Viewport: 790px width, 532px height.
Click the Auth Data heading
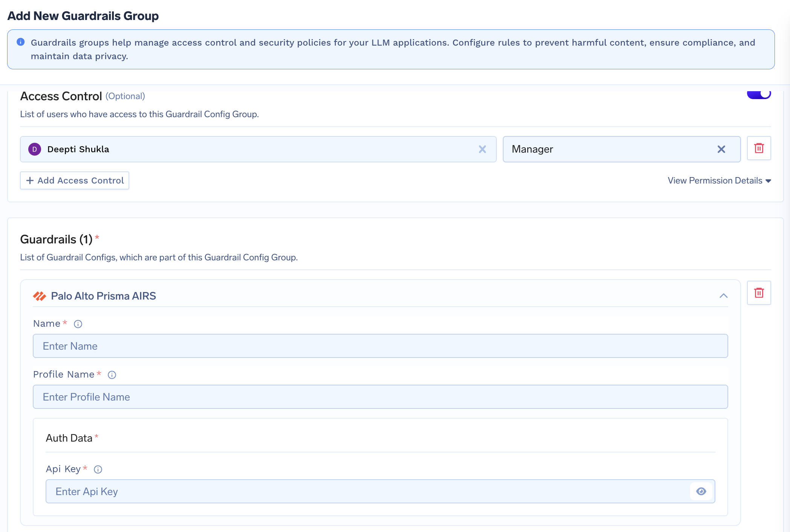click(x=69, y=438)
